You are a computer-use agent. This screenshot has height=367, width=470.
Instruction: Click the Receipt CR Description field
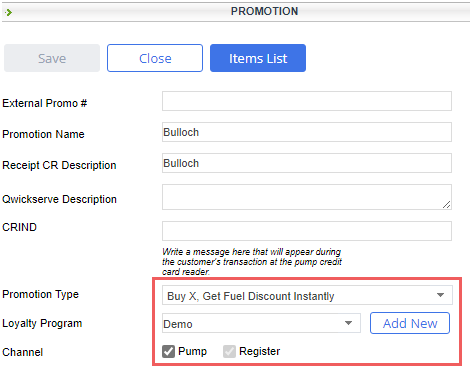pyautogui.click(x=307, y=163)
